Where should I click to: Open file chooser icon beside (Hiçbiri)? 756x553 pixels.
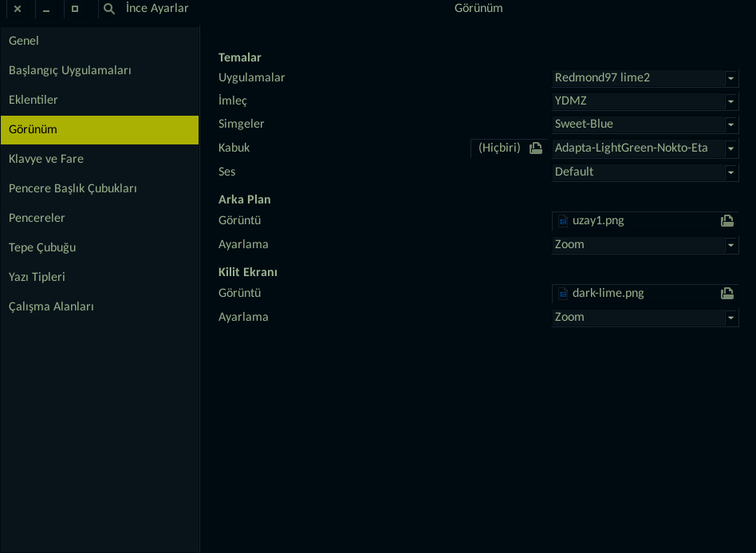(x=536, y=148)
